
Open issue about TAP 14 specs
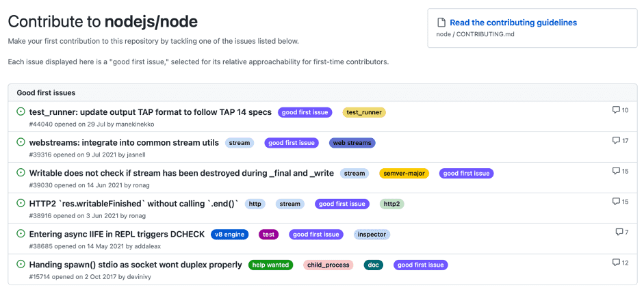point(150,112)
